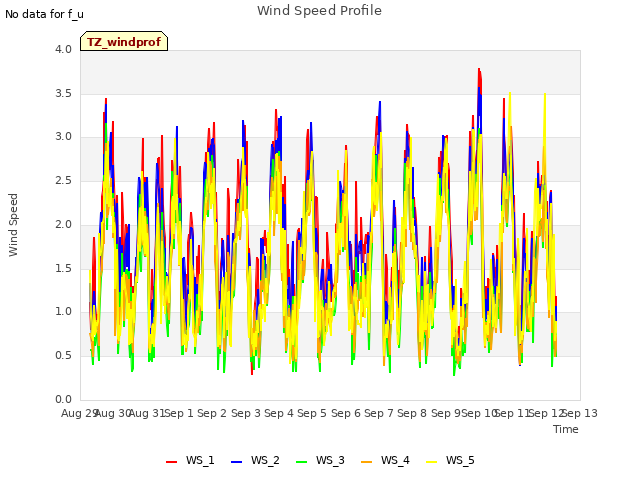Click the Sep 2 x-axis tick label

coord(212,413)
